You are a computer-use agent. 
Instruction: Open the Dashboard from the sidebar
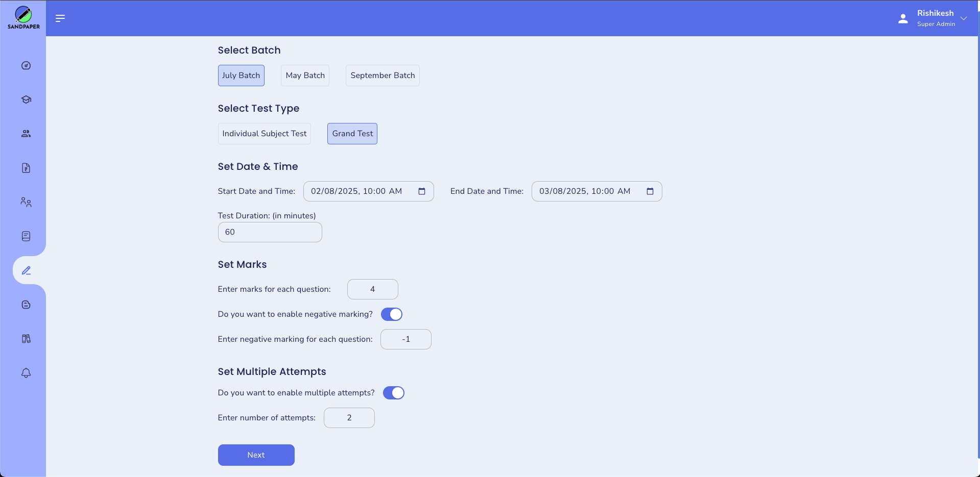[26, 65]
